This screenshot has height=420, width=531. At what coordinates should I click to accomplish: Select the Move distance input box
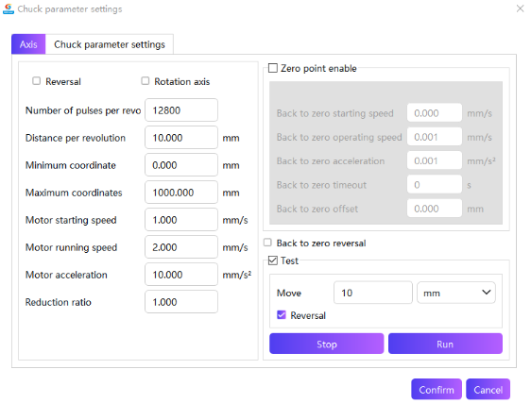[373, 293]
